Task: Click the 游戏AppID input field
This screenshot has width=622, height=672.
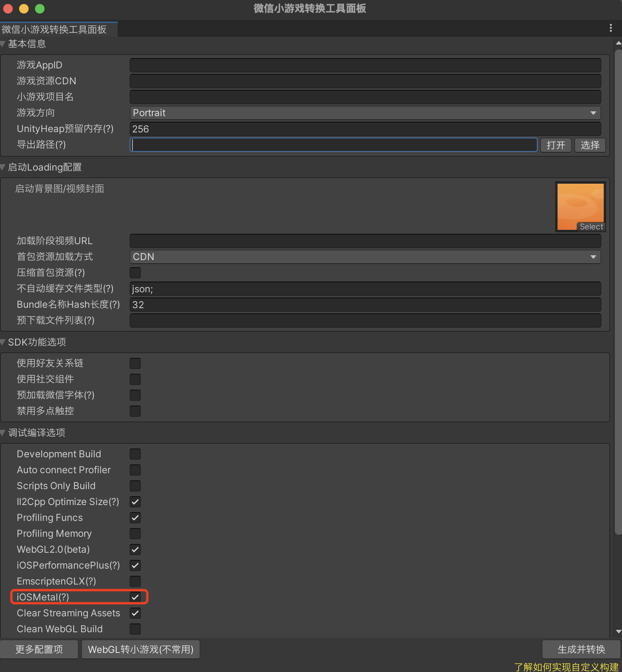Action: pos(365,65)
